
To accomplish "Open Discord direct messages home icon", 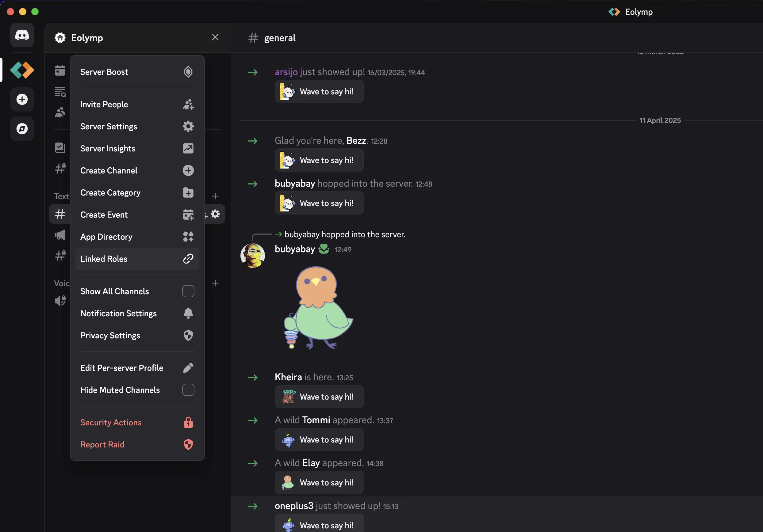I will (22, 35).
